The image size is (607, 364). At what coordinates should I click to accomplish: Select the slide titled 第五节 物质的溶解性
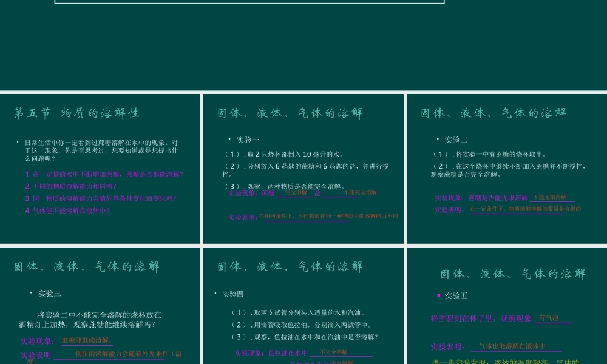tap(100, 168)
